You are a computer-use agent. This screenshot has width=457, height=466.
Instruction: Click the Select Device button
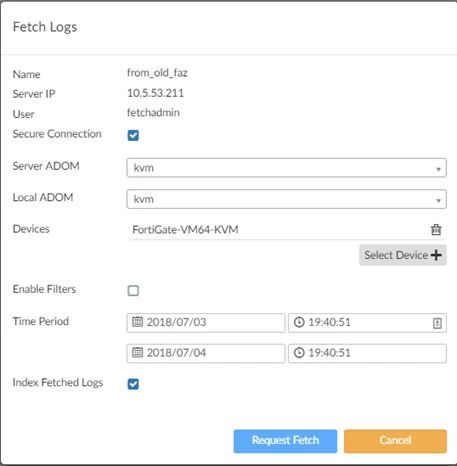(x=403, y=255)
